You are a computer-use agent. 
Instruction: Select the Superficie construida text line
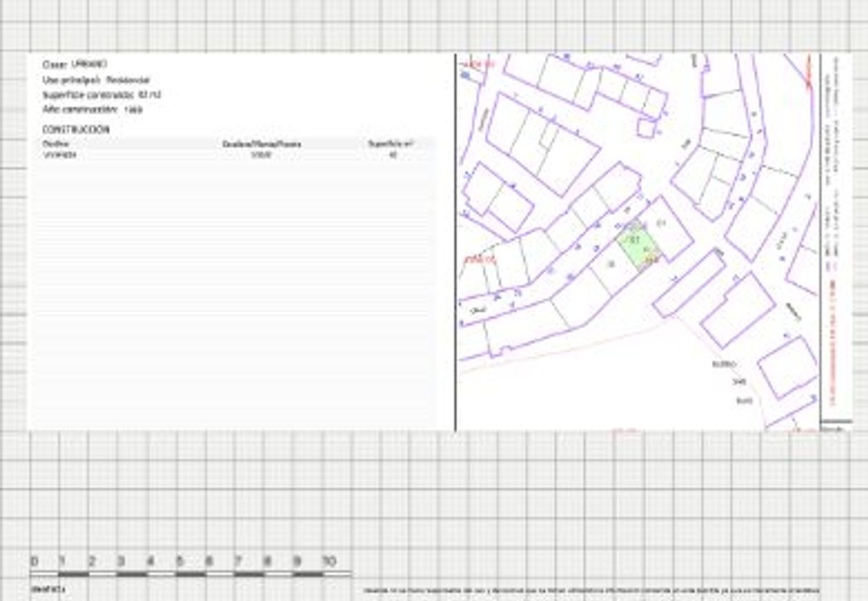(102, 95)
